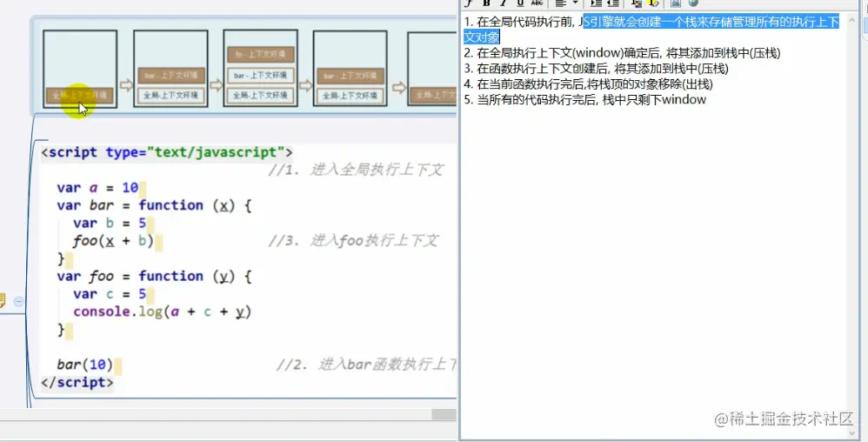The width and height of the screenshot is (868, 442).
Task: Click code line var foo = function (y)
Action: click(155, 277)
